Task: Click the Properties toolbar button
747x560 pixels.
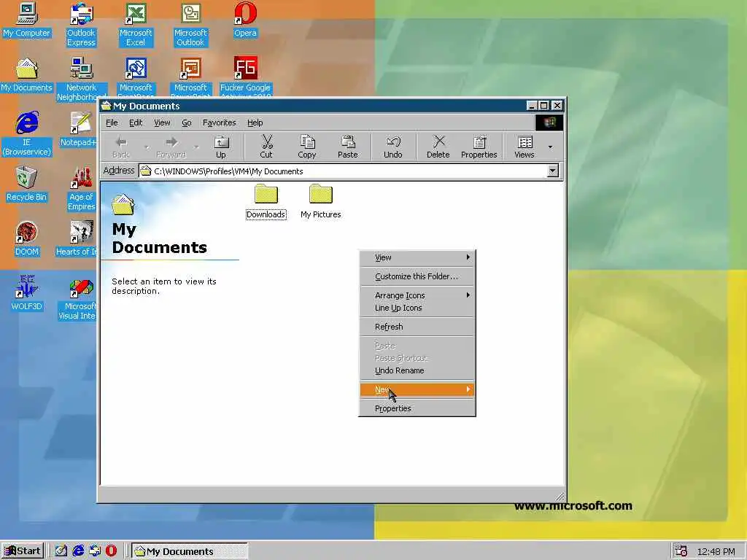Action: [479, 147]
